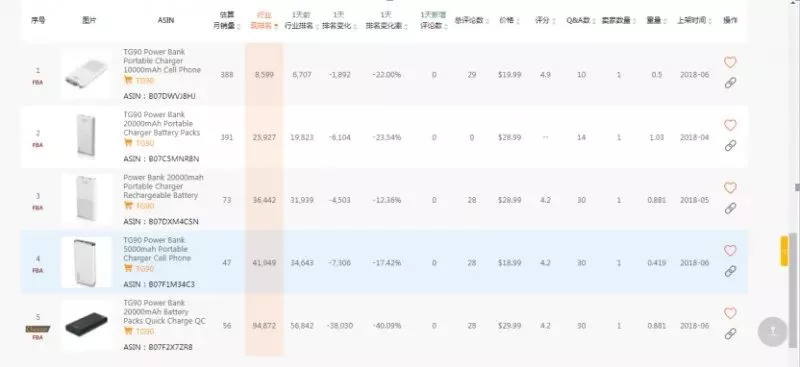This screenshot has height=367, width=800.
Task: Click the yellow side tab at right edge
Action: [784, 251]
